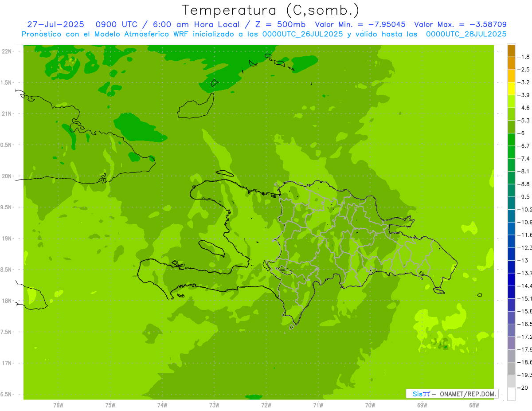The width and height of the screenshot is (532, 411).
Task: Click the '71W' longitude label
Action: tap(318, 405)
